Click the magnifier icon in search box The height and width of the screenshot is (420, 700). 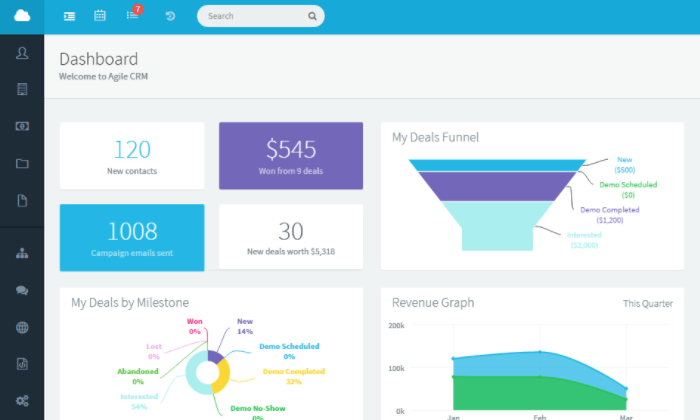tap(312, 16)
